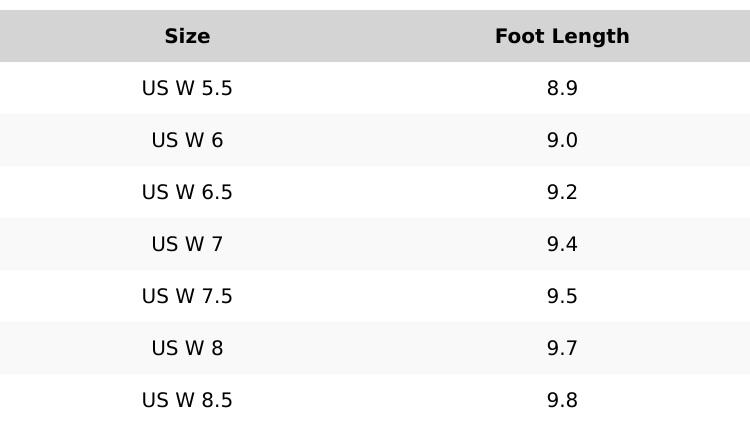Viewport: 750px width, 426px height.
Task: Click the 8.9 foot length value
Action: coord(562,89)
